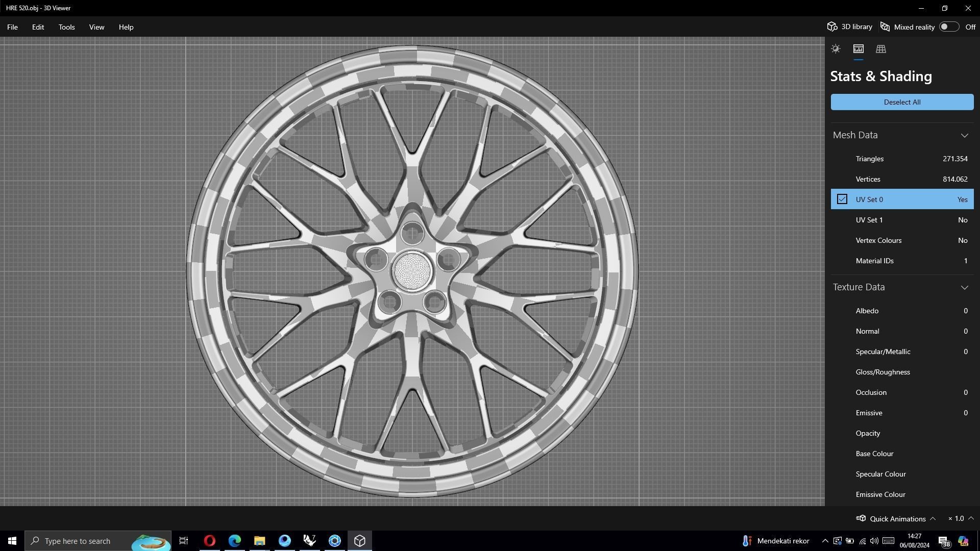Click the wheel model center cap

click(x=412, y=271)
